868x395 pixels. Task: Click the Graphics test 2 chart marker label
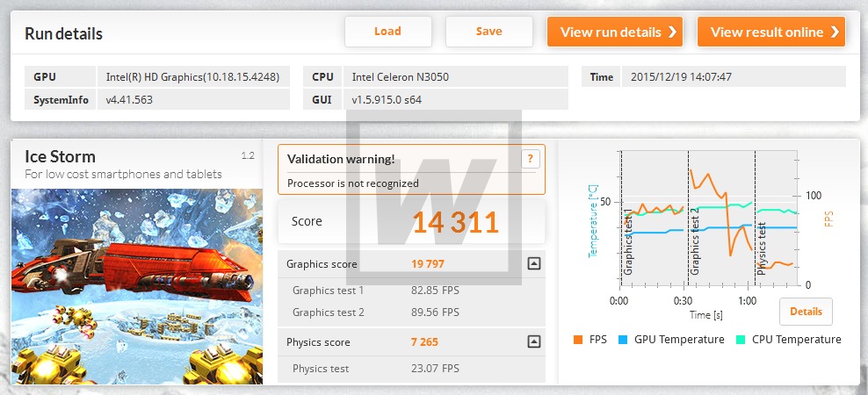pos(695,241)
